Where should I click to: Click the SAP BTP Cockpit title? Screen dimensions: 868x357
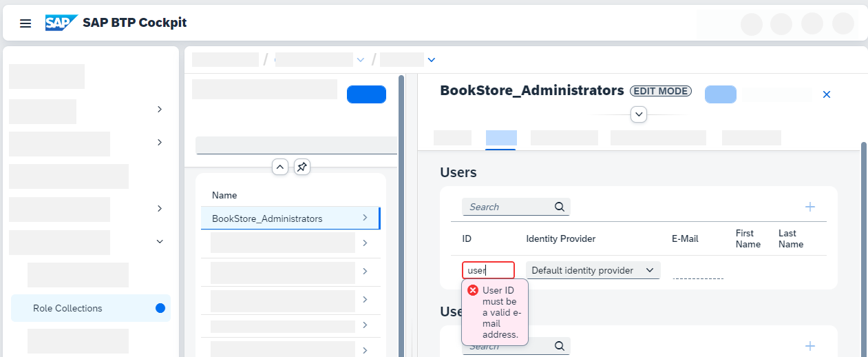[x=135, y=23]
